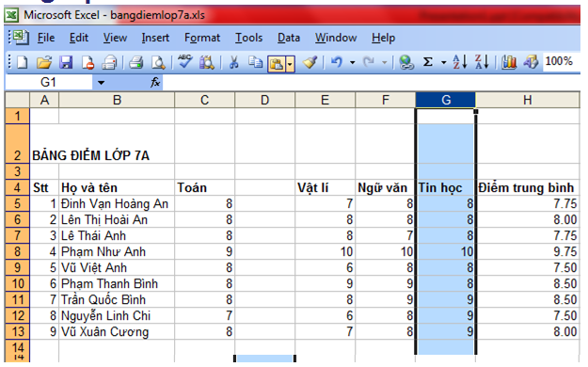Screen dimensions: 588x367
Task: Click the 'Họ và tên' header cell
Action: click(117, 187)
